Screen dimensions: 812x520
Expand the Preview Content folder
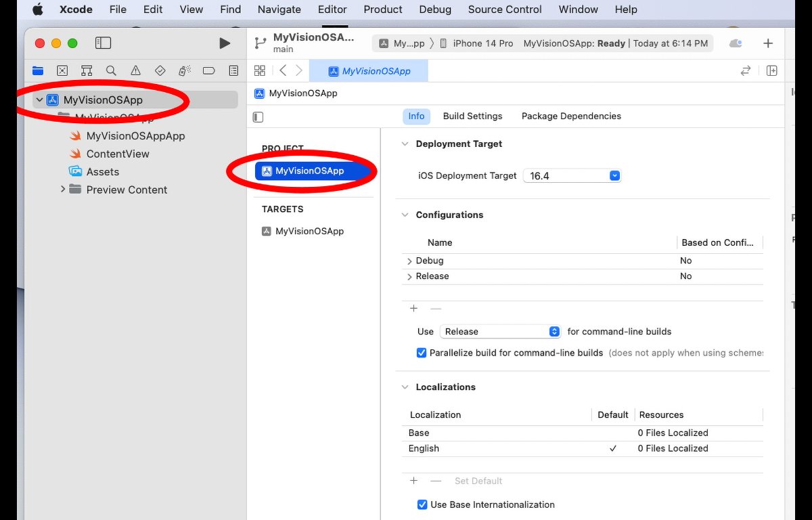click(63, 190)
